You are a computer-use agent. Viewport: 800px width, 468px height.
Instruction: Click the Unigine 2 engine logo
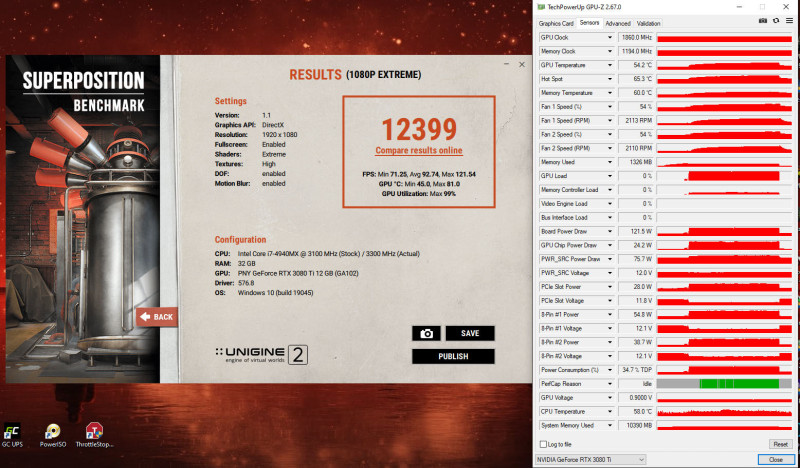pyautogui.click(x=261, y=355)
